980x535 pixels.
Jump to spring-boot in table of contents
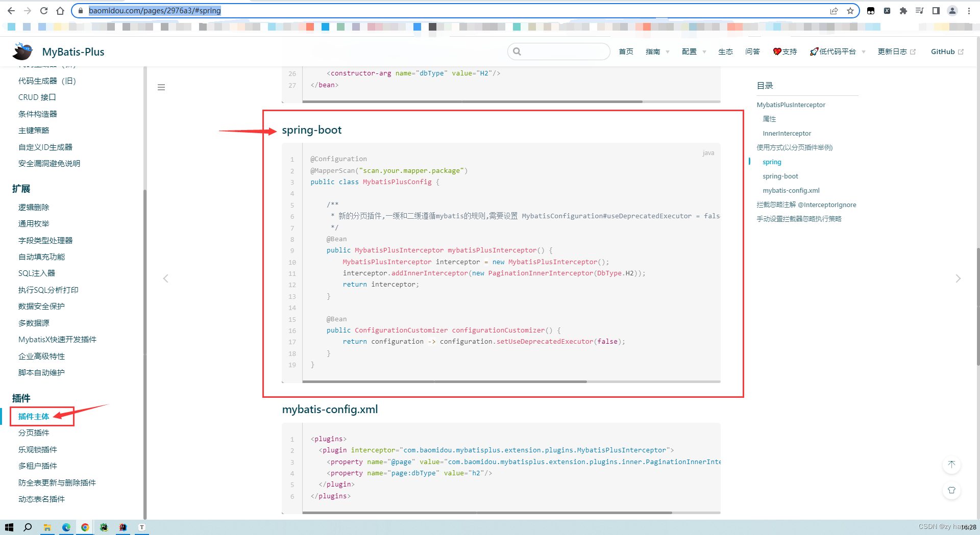tap(780, 176)
